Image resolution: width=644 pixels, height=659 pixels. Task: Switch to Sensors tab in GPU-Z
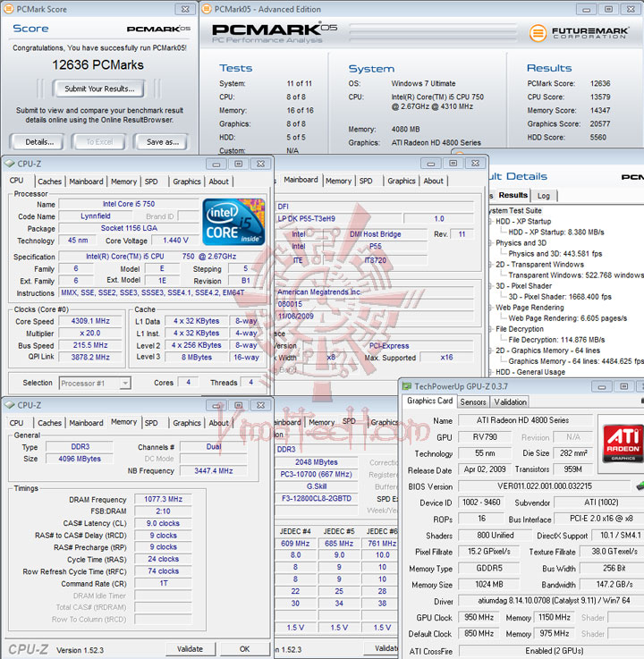[x=473, y=401]
